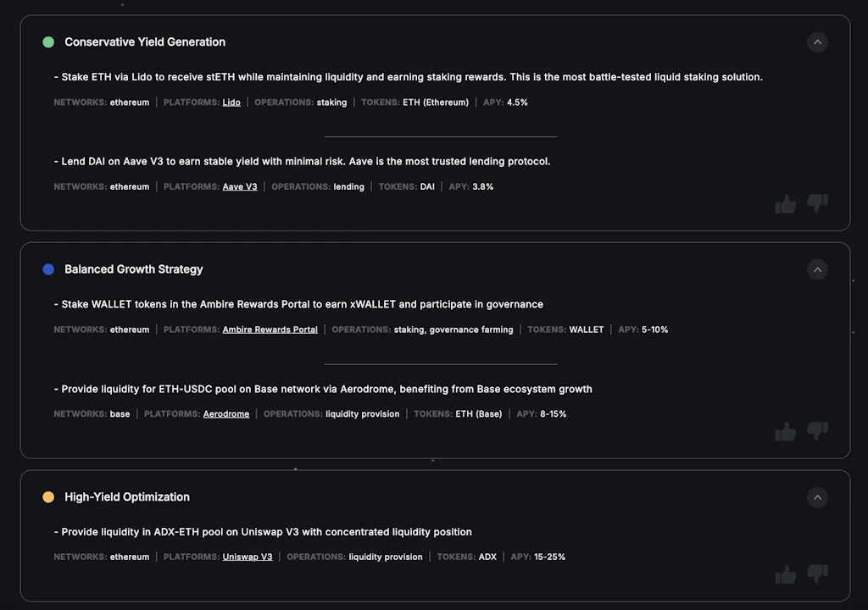Open the Lido platform link
Image resolution: width=868 pixels, height=610 pixels.
coord(231,102)
